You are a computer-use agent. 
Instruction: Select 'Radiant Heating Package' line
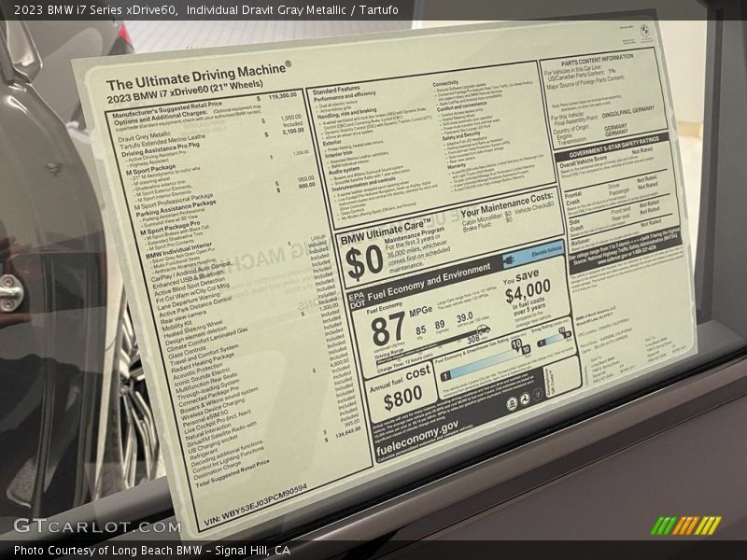pyautogui.click(x=203, y=363)
